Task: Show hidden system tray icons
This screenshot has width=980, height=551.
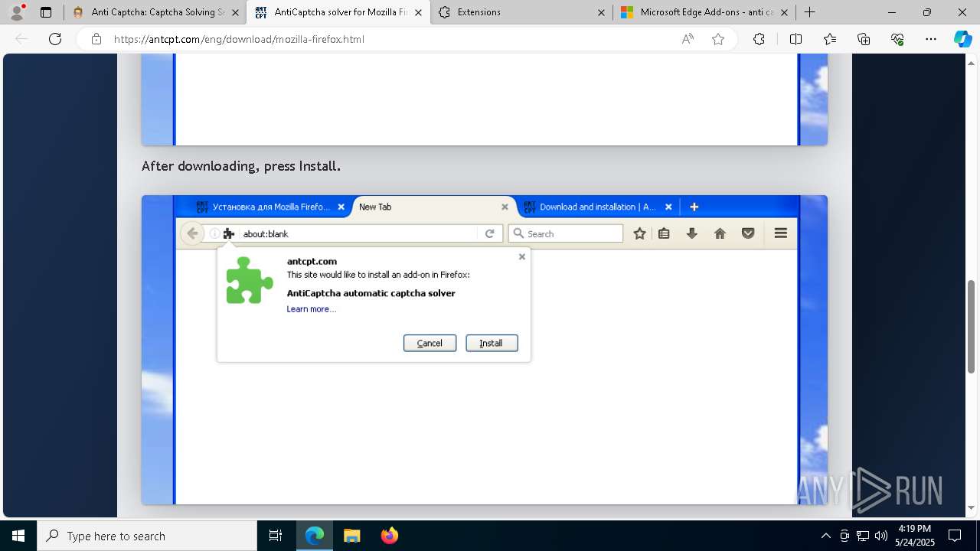Action: pos(825,536)
